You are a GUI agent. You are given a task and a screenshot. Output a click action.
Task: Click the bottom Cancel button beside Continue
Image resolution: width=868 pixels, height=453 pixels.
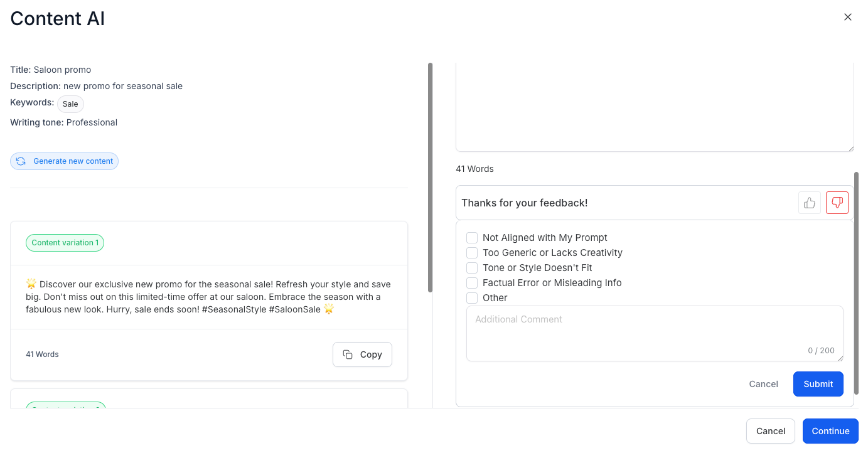pyautogui.click(x=770, y=431)
